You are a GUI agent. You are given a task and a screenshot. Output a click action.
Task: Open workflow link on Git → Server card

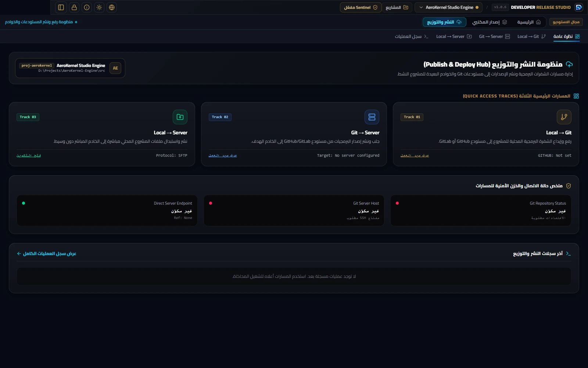tap(223, 156)
